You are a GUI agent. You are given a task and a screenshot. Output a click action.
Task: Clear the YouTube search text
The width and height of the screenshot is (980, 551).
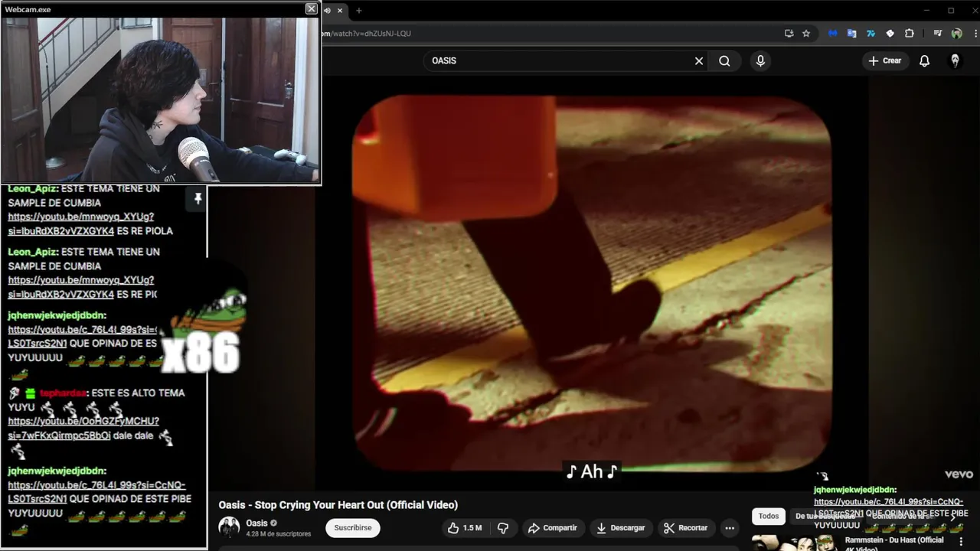[x=699, y=60]
